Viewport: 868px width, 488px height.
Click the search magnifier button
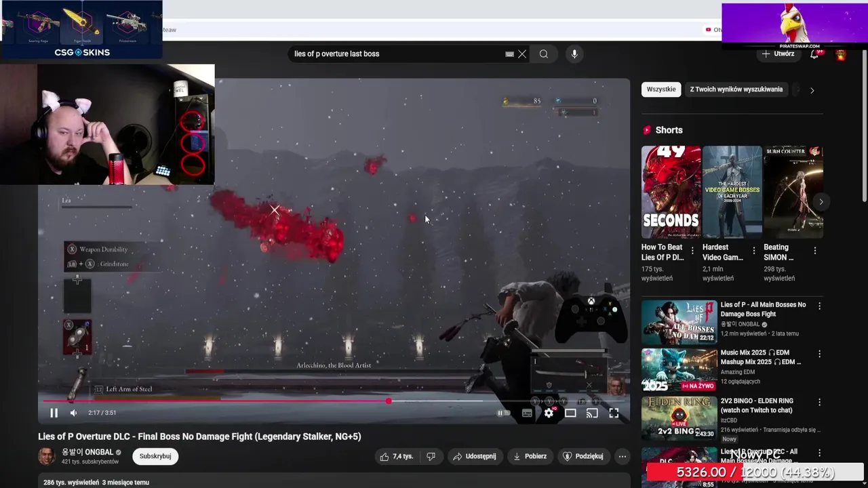point(544,54)
